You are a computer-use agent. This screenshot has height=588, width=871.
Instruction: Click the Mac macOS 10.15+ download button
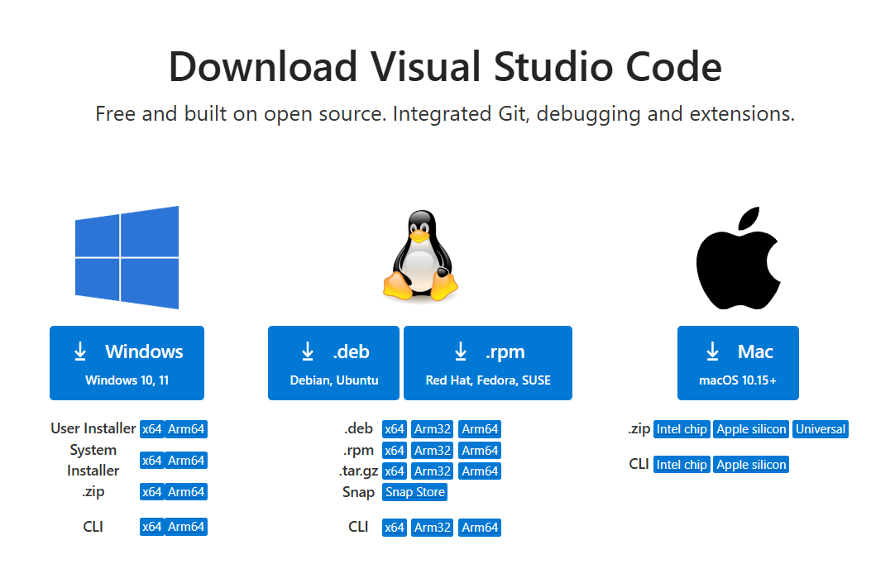click(x=738, y=363)
